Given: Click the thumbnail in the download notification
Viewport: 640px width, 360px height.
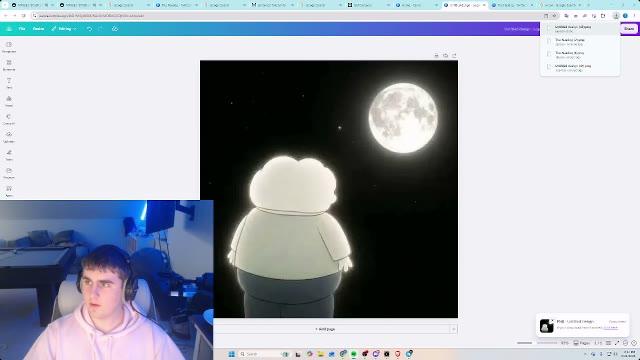Looking at the screenshot, I should click(547, 325).
